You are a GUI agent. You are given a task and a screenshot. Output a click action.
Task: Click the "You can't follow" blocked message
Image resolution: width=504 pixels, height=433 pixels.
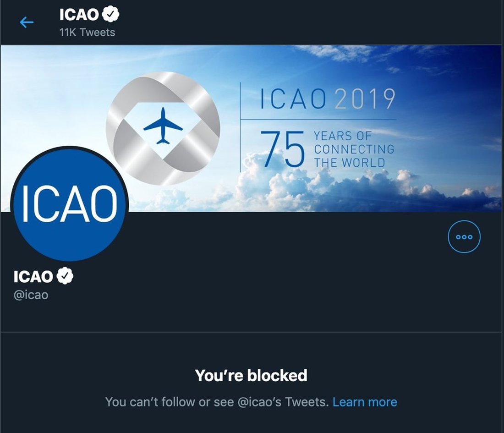coord(217,402)
